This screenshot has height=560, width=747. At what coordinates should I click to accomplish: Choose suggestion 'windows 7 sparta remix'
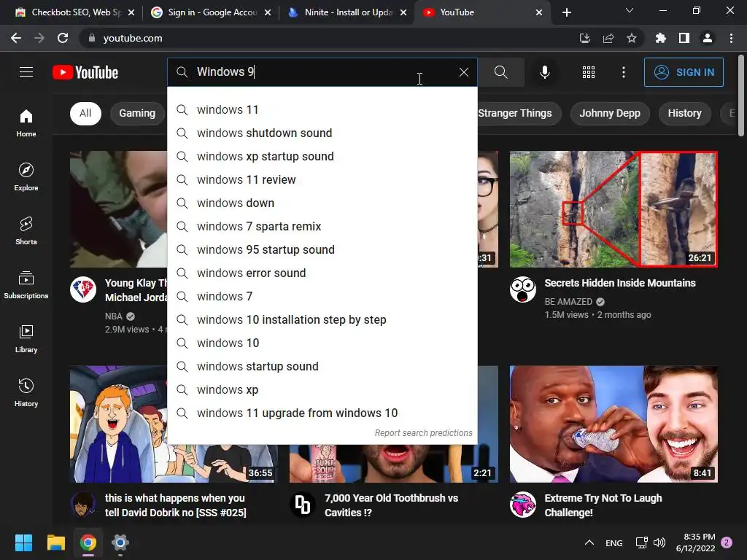[x=322, y=226]
